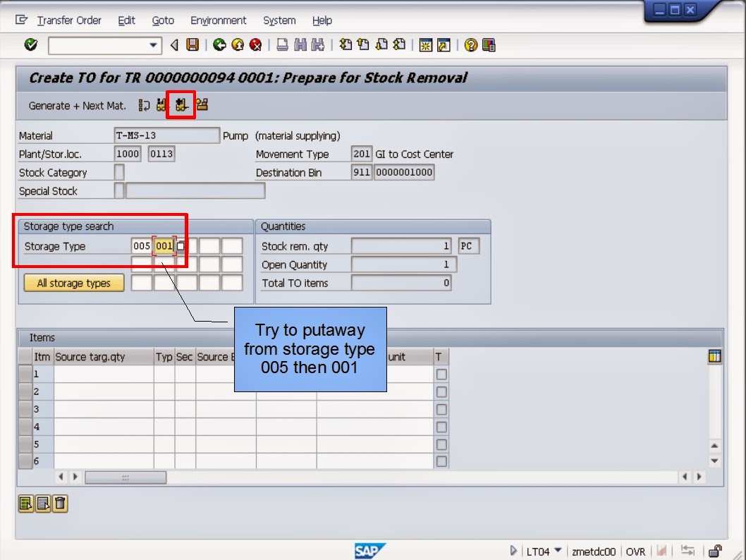Check the T column box for item 1
This screenshot has width=746, height=560.
point(441,374)
